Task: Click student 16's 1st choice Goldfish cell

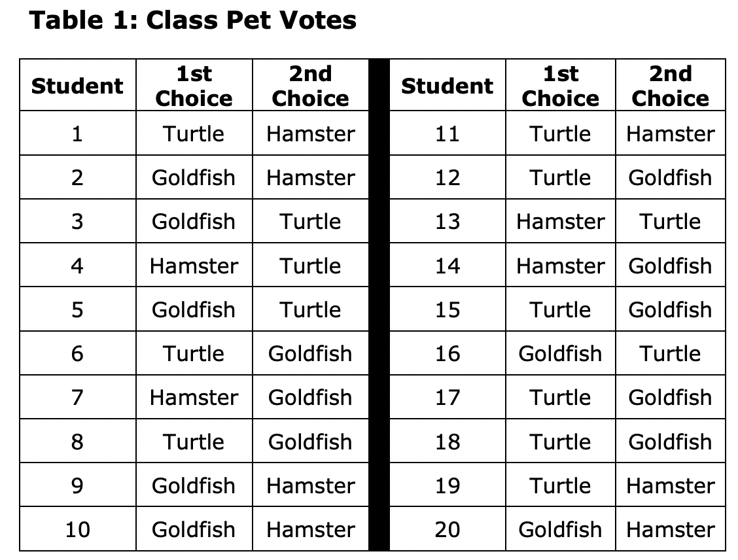Action: click(560, 353)
